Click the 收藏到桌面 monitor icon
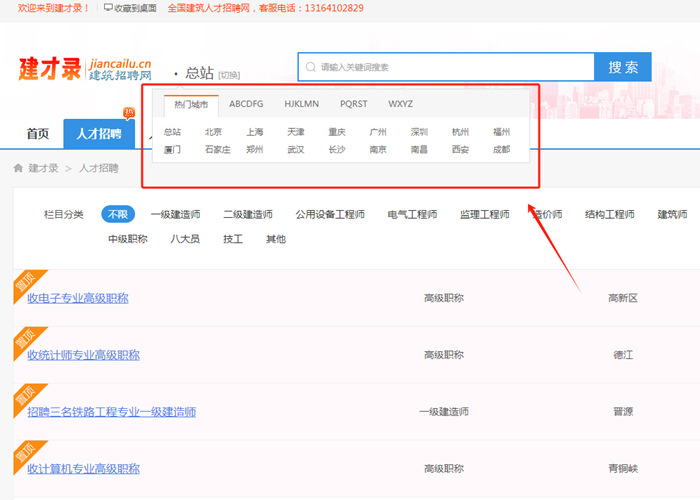 (x=108, y=8)
